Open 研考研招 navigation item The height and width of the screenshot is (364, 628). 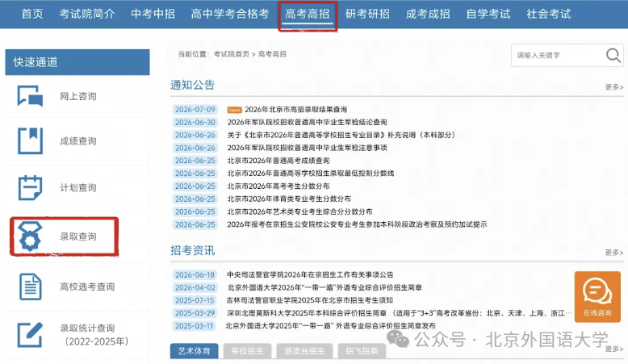[367, 14]
